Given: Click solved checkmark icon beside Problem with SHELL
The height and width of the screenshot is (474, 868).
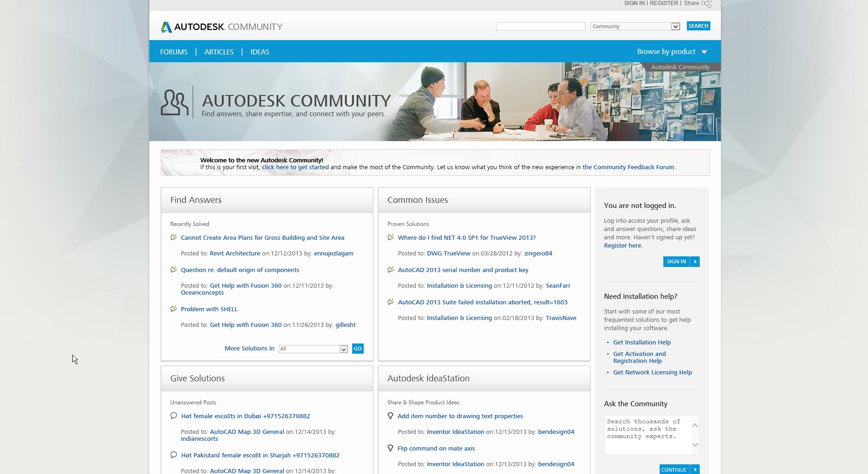Looking at the screenshot, I should (x=173, y=309).
